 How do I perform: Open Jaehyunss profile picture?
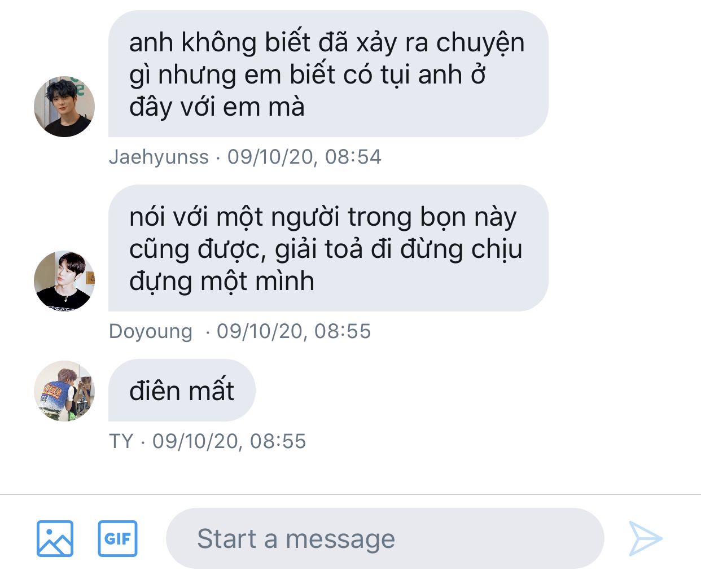click(64, 107)
